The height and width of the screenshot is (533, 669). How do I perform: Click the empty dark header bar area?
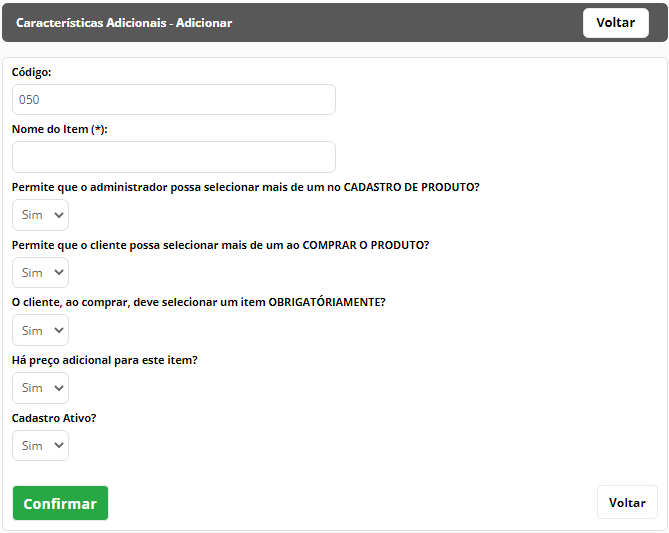point(405,23)
